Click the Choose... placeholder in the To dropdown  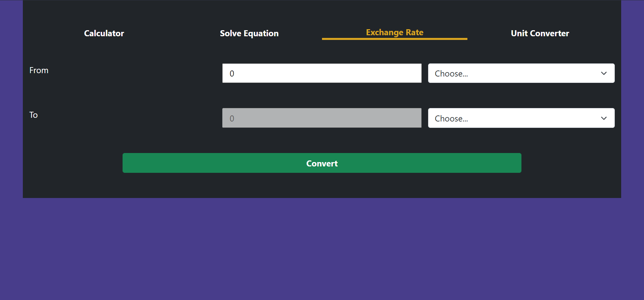coord(451,118)
